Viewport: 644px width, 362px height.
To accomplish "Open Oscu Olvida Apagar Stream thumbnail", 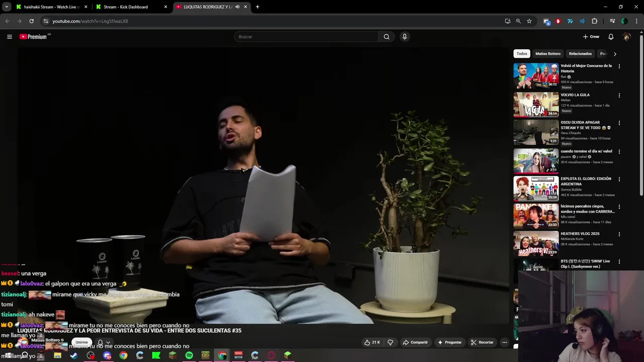I will tap(536, 132).
